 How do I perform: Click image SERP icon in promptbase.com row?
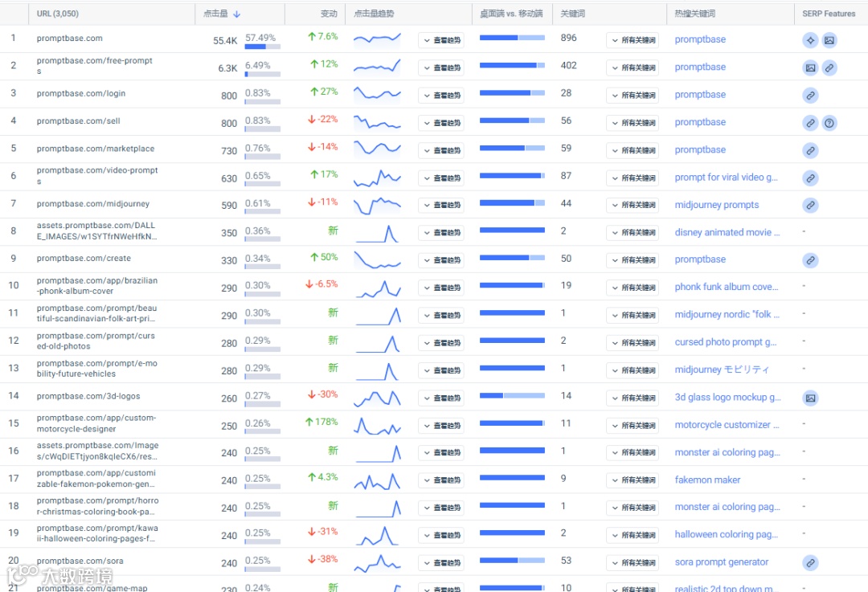[x=829, y=40]
